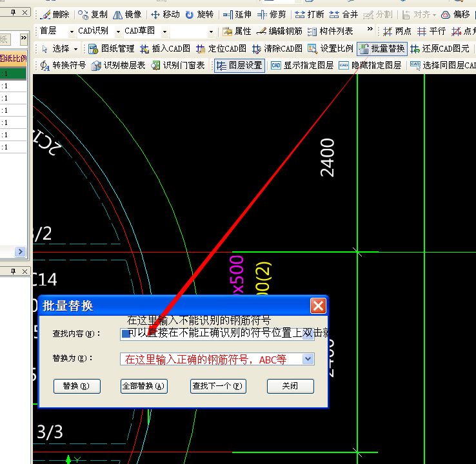
Task: Use the 修剪 (trim) tool
Action: coord(272,14)
